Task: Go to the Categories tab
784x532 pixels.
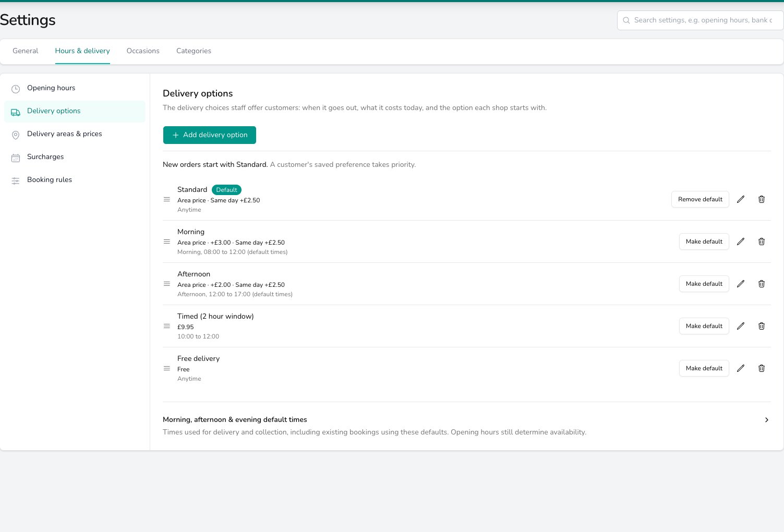Action: [194, 51]
